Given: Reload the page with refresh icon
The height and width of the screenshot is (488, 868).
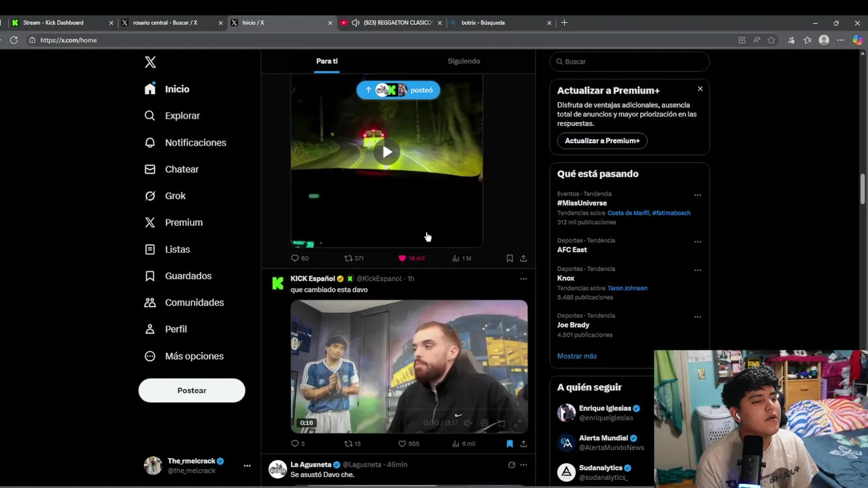Looking at the screenshot, I should [x=14, y=40].
